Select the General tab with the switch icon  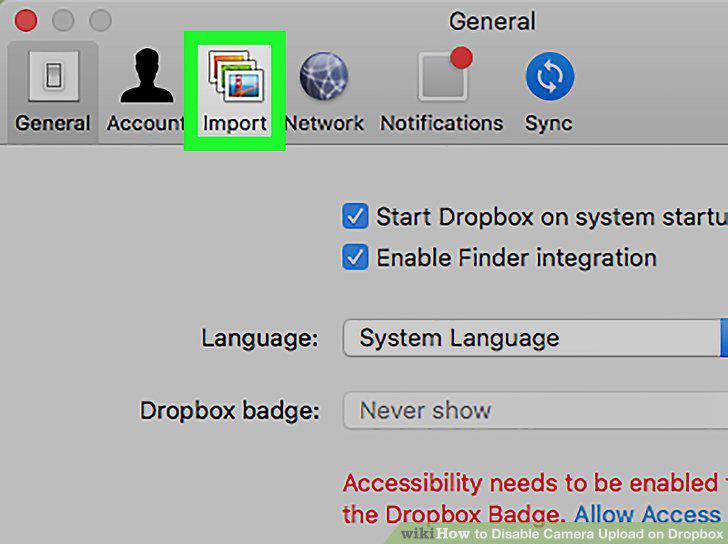pos(53,92)
